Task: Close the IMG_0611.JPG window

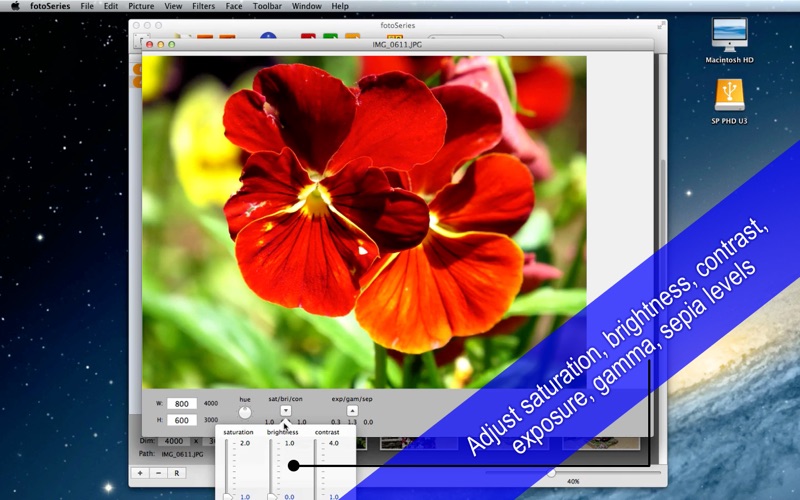Action: point(149,44)
